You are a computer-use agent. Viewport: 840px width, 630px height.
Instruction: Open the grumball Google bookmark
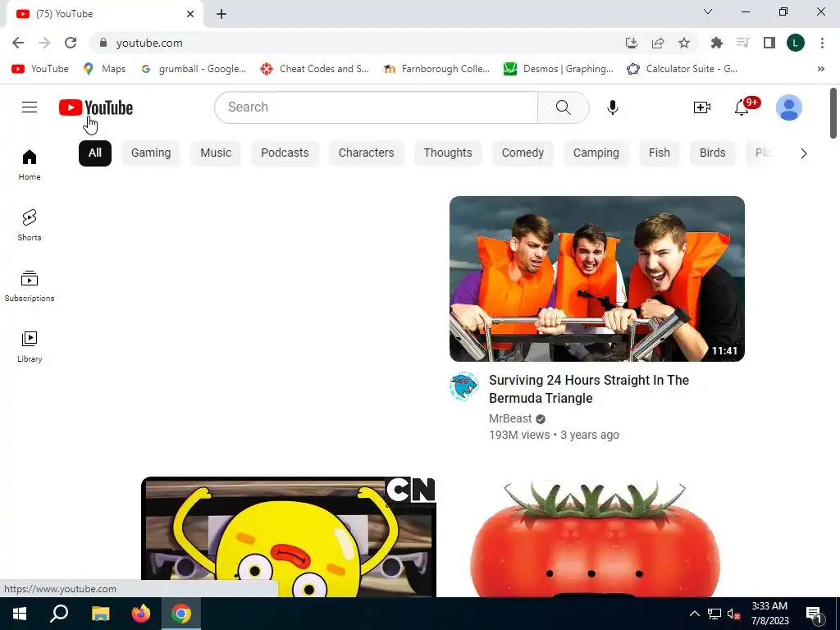194,69
